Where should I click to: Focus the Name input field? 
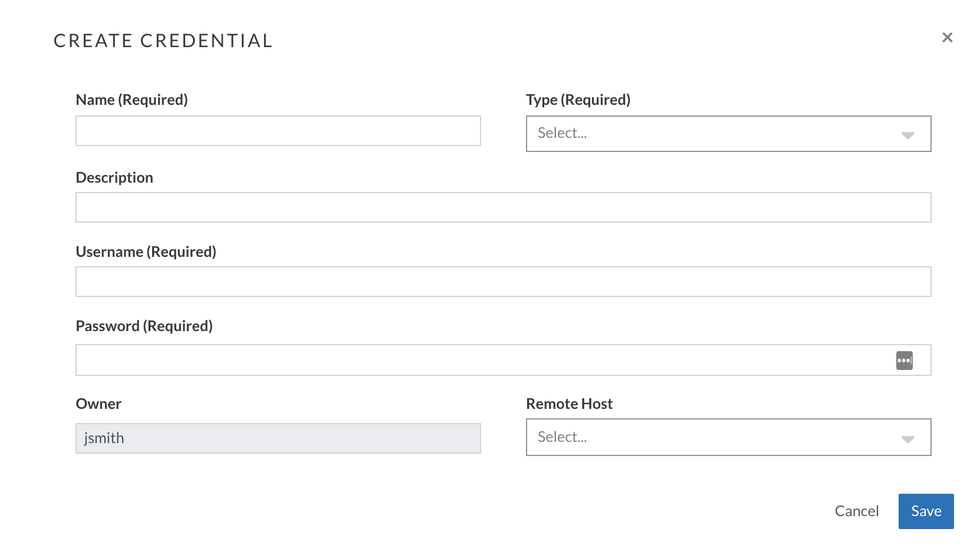(x=278, y=131)
